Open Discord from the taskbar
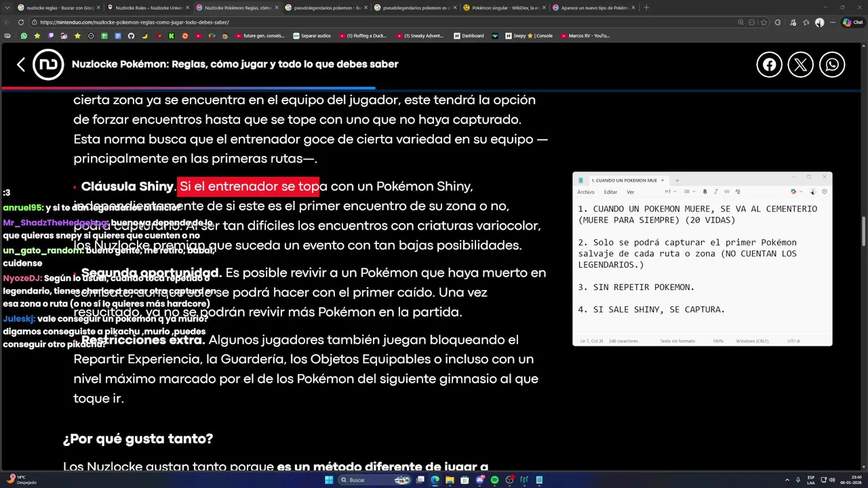The height and width of the screenshot is (488, 868). pos(480,480)
